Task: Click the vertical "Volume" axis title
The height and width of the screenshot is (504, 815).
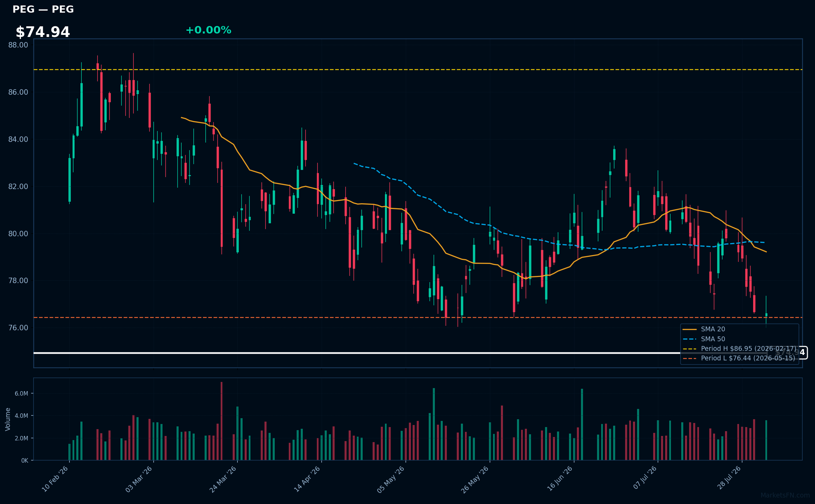Action: pyautogui.click(x=8, y=419)
